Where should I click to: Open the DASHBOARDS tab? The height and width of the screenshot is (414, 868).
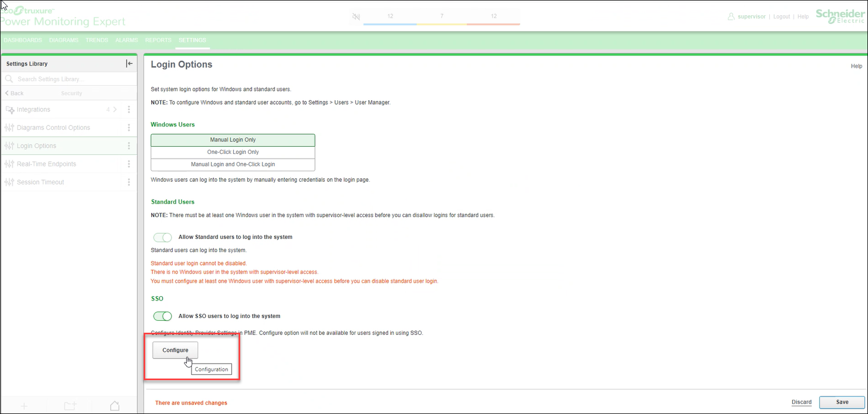pyautogui.click(x=23, y=40)
